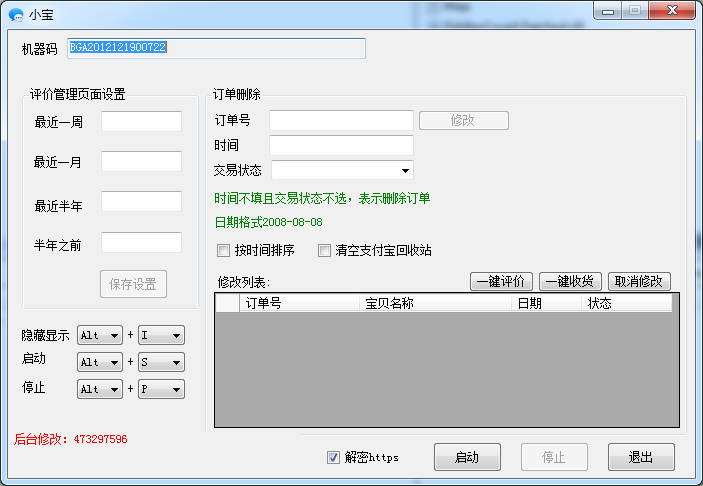Focus the 时间 input field

341,145
